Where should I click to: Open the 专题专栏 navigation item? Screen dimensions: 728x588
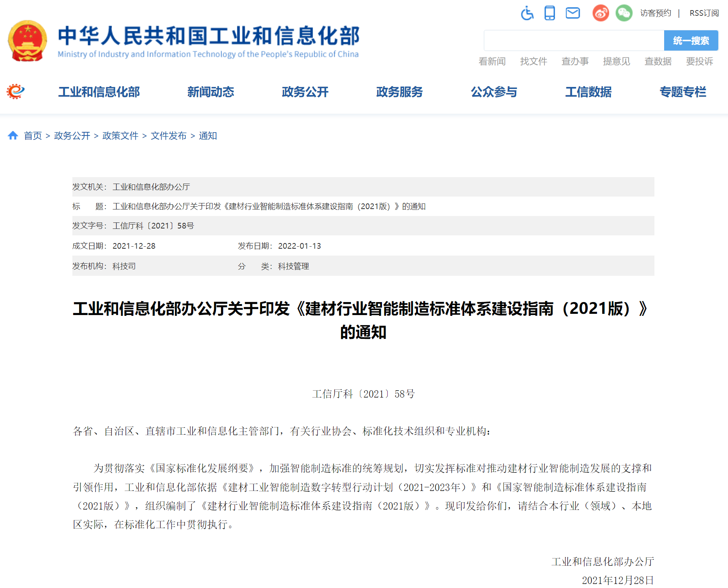pos(683,92)
